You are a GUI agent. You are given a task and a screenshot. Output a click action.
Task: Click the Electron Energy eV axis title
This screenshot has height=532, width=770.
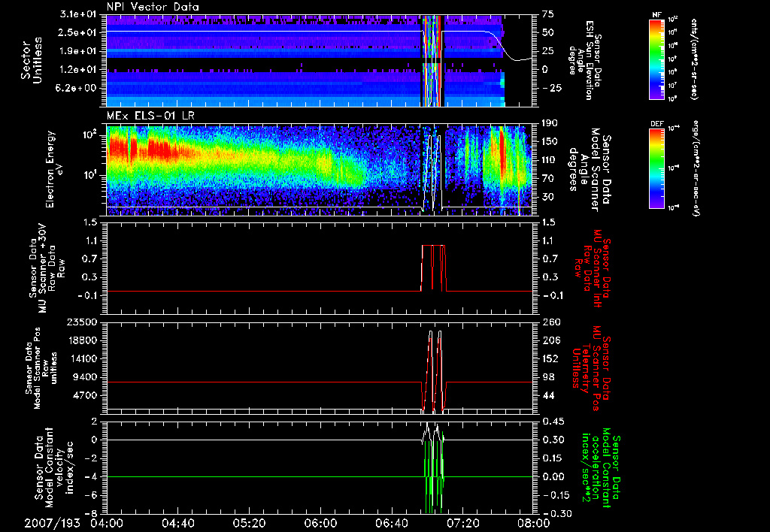pos(56,169)
